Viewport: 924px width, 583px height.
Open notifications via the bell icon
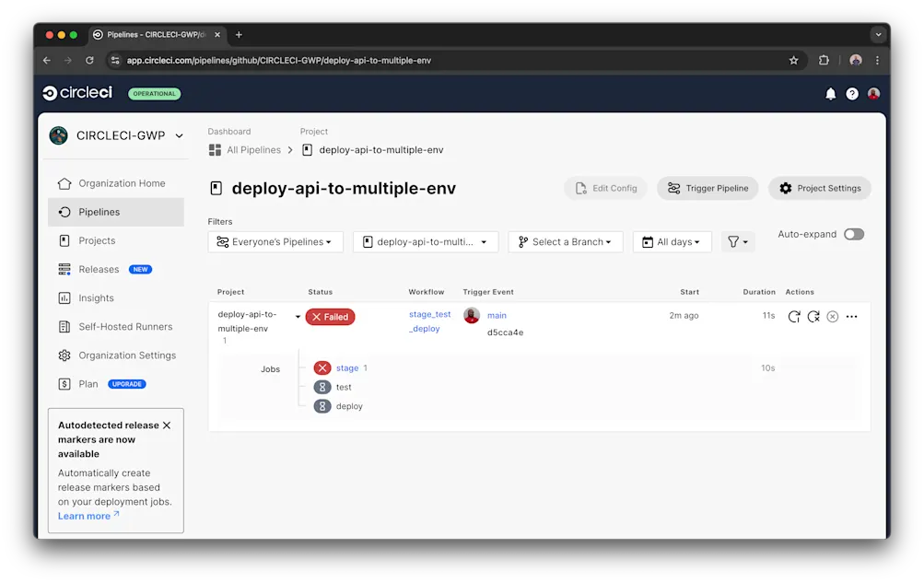830,93
